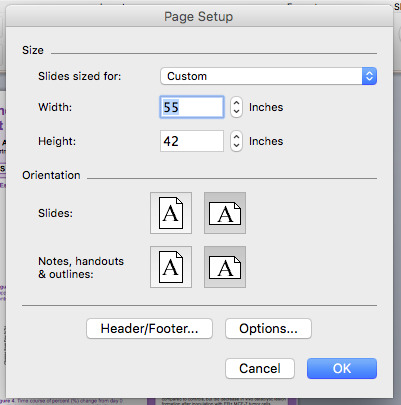
Task: Click the Figure 4 caption behind the dialog
Action: click(x=62, y=401)
